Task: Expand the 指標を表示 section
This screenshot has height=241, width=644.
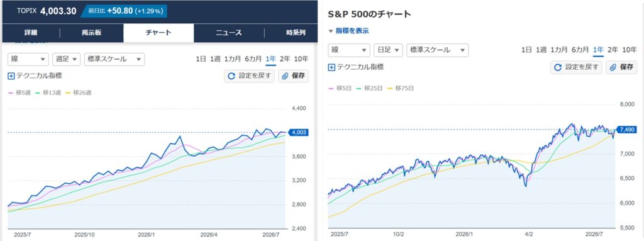Action: (348, 31)
